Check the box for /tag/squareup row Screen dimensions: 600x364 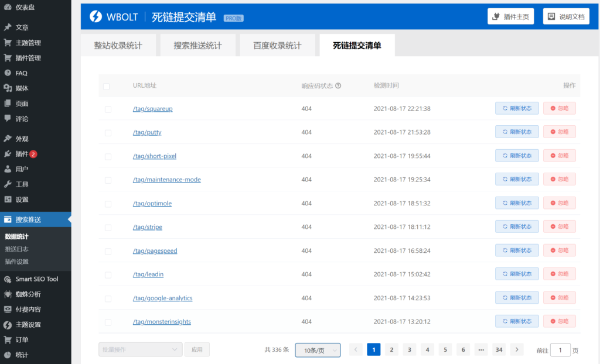coord(108,109)
